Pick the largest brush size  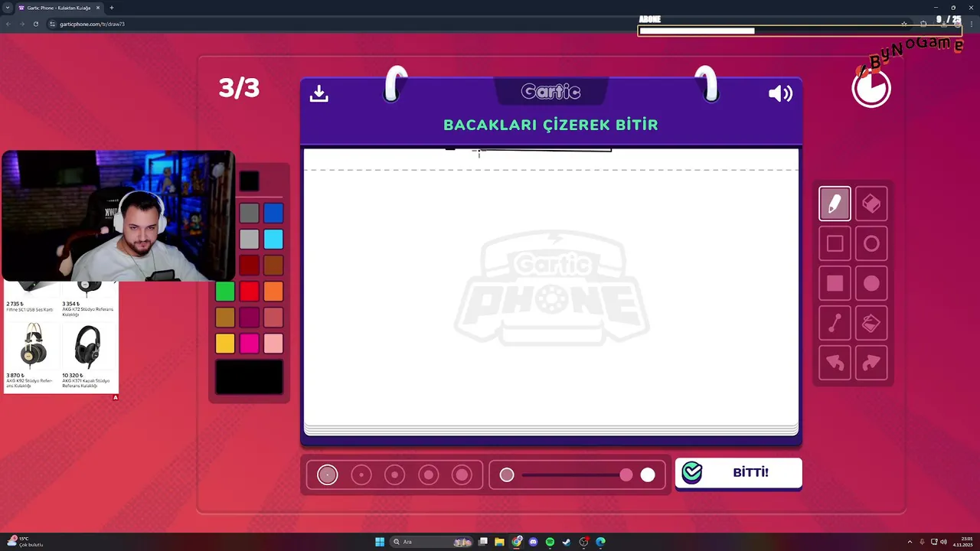[x=462, y=475]
